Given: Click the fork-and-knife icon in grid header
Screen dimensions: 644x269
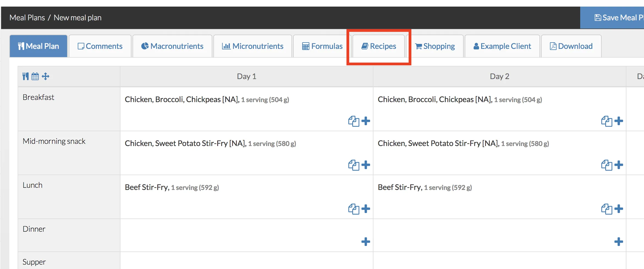Looking at the screenshot, I should click(25, 76).
